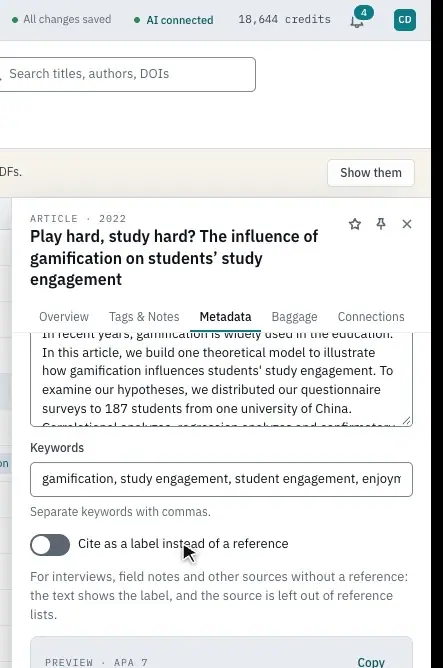The width and height of the screenshot is (443, 668).
Task: Close the article details panel
Action: pos(407,224)
